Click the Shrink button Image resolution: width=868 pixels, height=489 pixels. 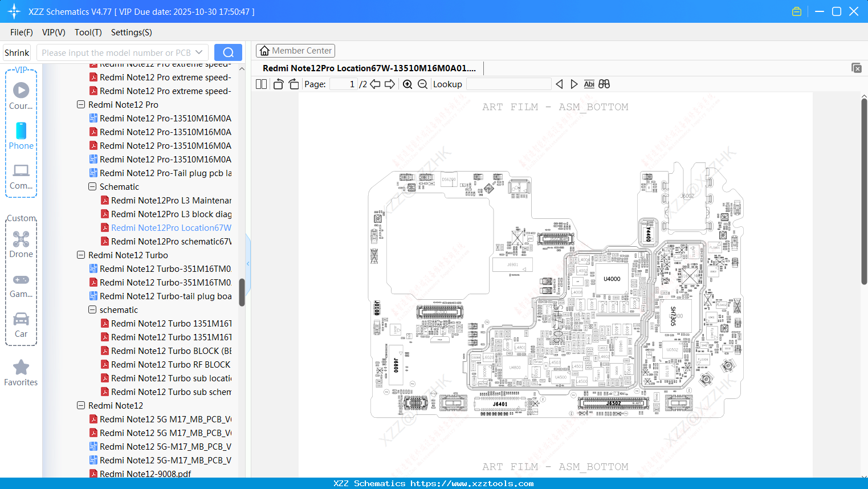point(17,52)
